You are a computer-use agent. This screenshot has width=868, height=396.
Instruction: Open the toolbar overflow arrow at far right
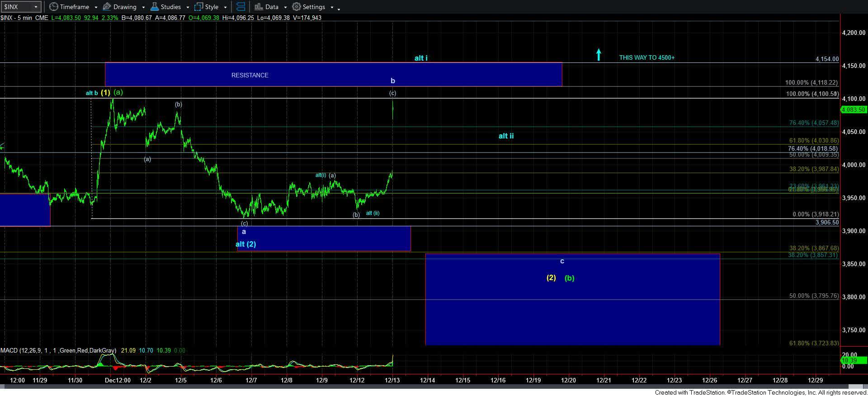(339, 8)
